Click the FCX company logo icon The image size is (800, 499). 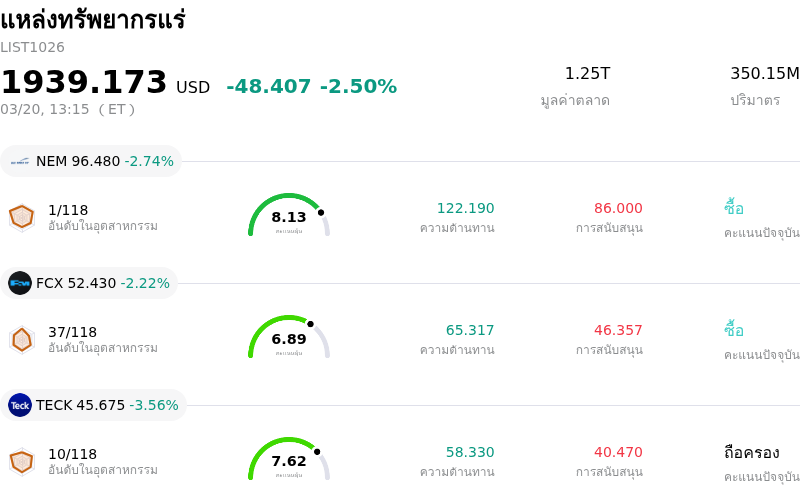(x=20, y=283)
